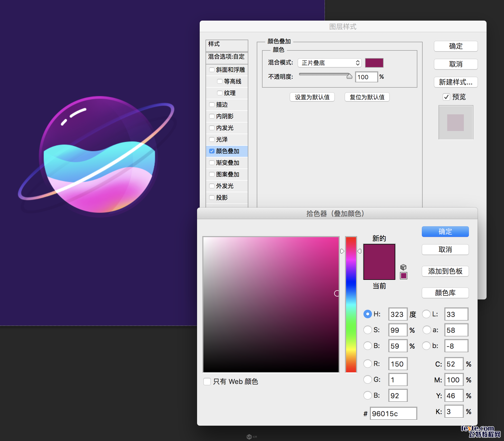This screenshot has width=504, height=441.
Task: Click the 新的 new color preview swatch
Action: tap(379, 253)
